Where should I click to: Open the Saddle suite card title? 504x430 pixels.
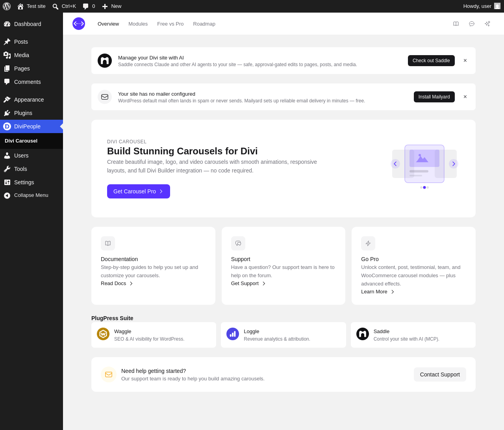pos(382,332)
